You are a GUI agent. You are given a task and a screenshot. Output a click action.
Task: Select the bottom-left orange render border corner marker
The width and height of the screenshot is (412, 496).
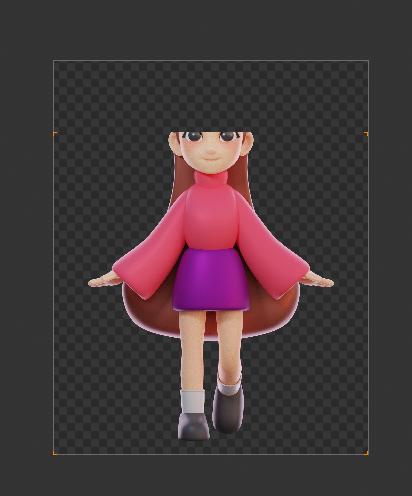[55, 453]
